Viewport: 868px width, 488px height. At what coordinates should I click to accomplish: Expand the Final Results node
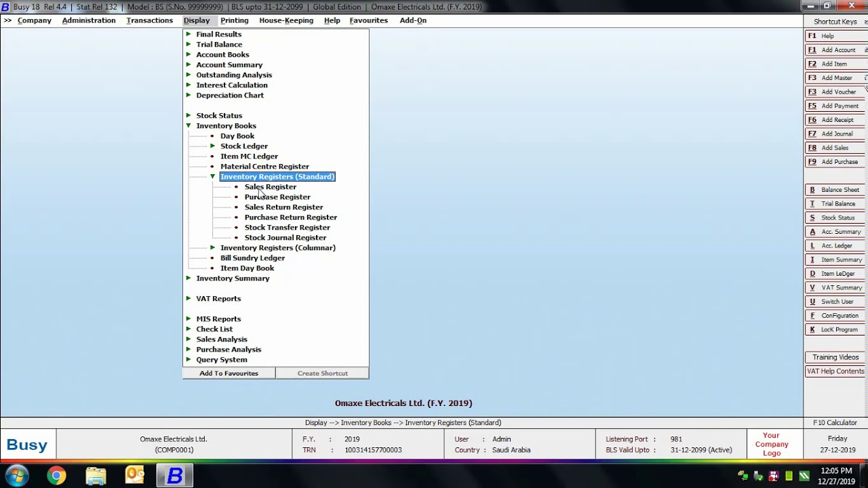click(189, 34)
